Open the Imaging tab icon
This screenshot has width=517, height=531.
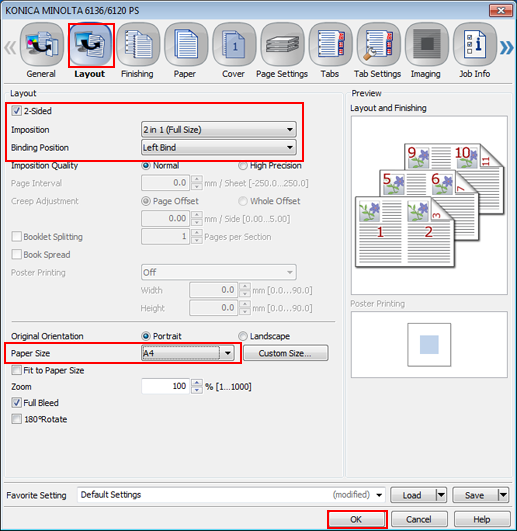[427, 44]
